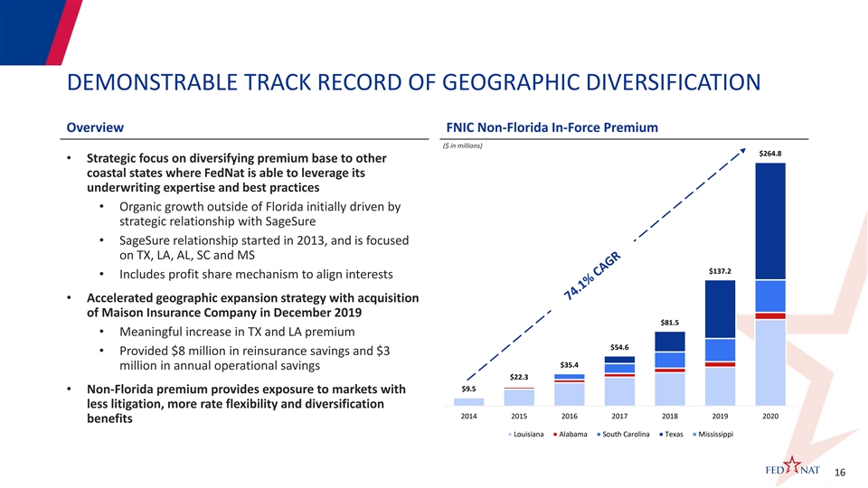868x488 pixels.
Task: Click the 2016 axis label
Action: click(x=569, y=416)
